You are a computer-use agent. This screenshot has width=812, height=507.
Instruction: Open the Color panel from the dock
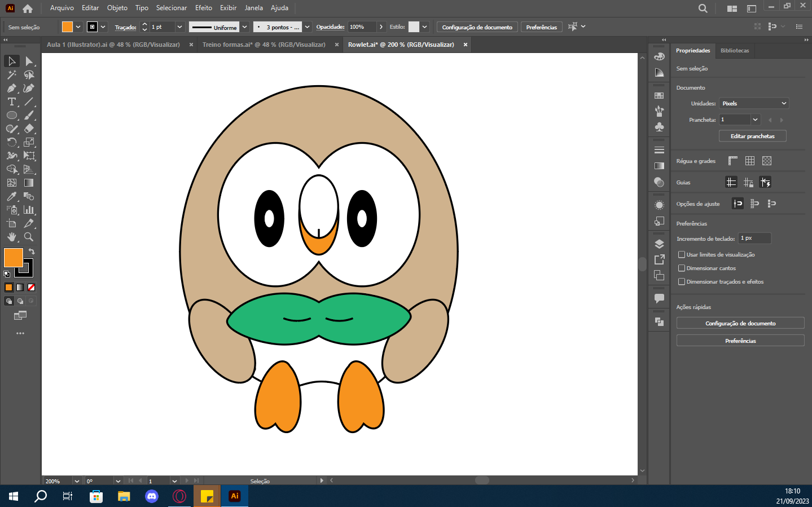(659, 57)
